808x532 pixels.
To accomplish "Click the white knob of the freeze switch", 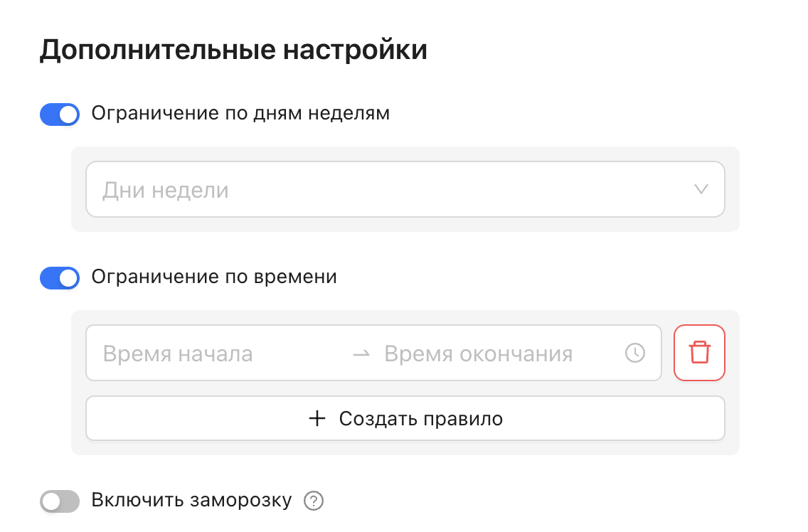I will coord(51,502).
